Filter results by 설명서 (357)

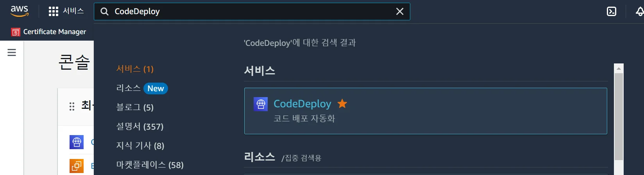pyautogui.click(x=140, y=126)
